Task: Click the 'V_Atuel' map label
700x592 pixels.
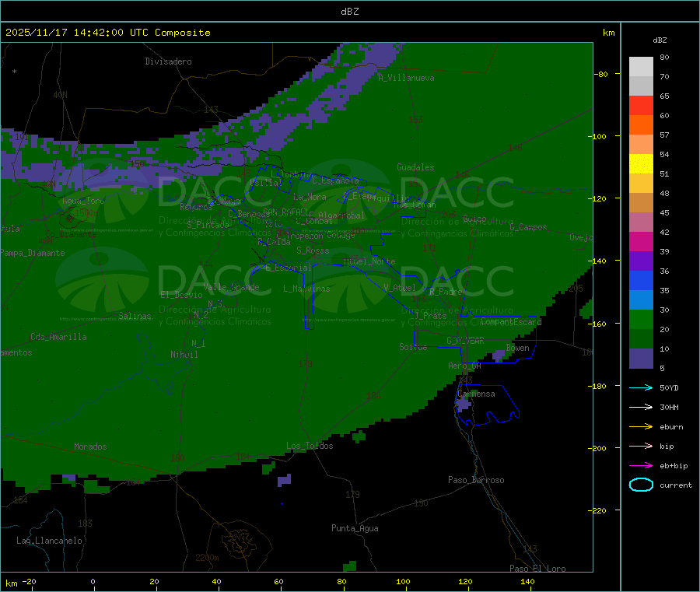Action: point(400,288)
